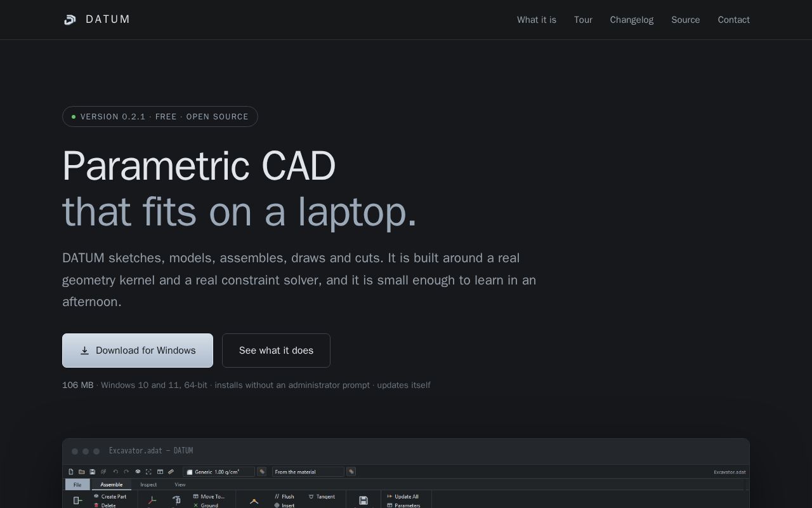Screen dimensions: 812x508
Task: Open the Generic 1.00 g/cm³ material box
Action: (x=219, y=472)
